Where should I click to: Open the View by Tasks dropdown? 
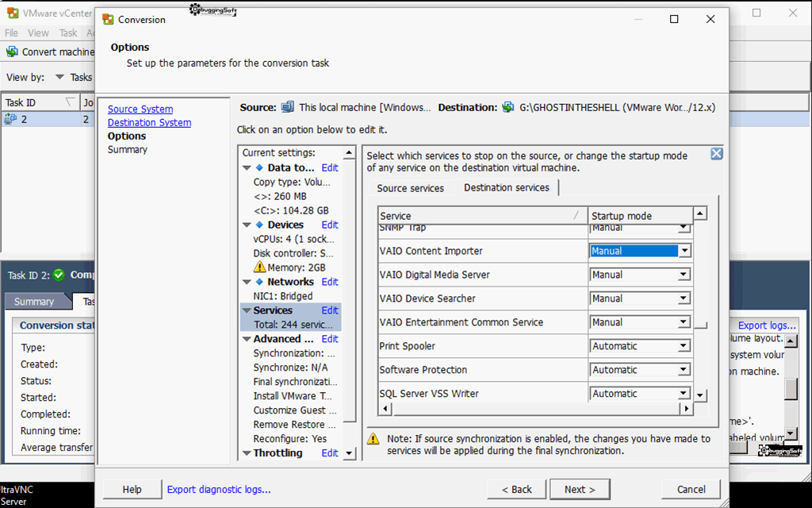point(60,77)
